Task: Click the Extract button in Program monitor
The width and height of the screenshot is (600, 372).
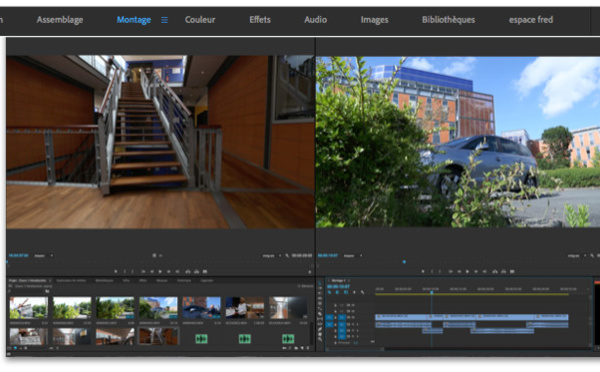Action: (x=504, y=271)
